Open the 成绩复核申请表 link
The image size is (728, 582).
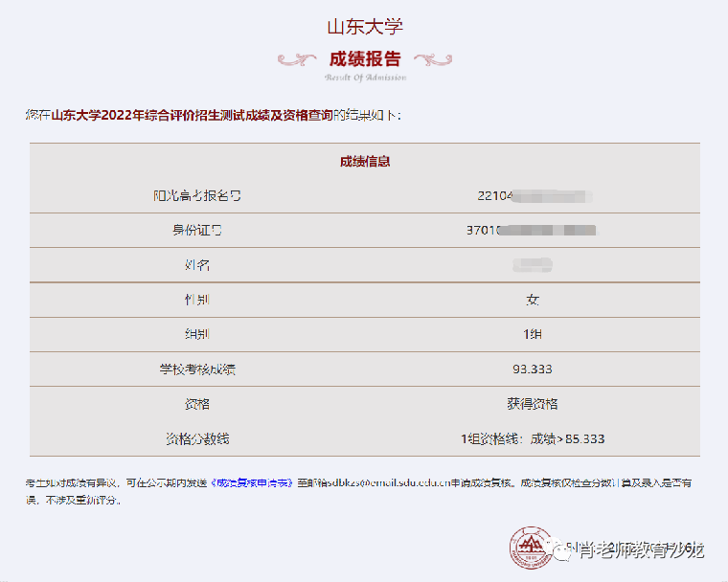click(252, 483)
